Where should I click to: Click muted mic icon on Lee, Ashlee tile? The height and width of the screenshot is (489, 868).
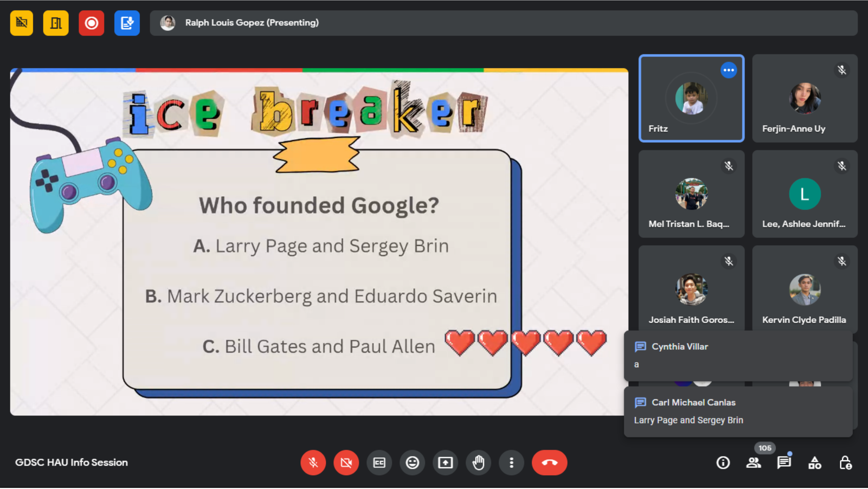842,166
